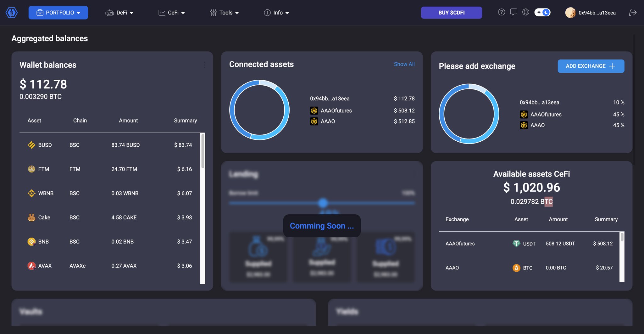This screenshot has width=644, height=334.
Task: Click the BNB token icon
Action: pos(31,241)
